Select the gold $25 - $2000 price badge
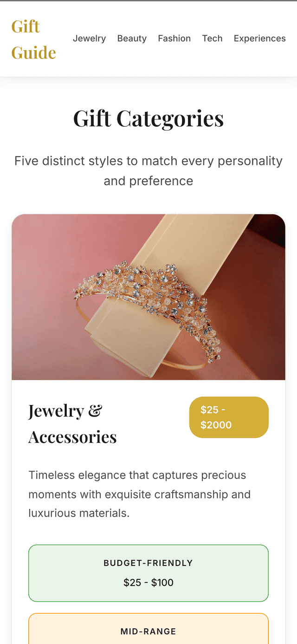 [x=229, y=417]
